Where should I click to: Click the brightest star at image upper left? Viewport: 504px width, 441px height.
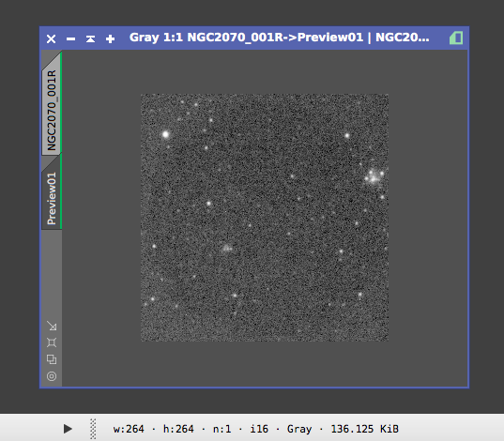pyautogui.click(x=165, y=134)
